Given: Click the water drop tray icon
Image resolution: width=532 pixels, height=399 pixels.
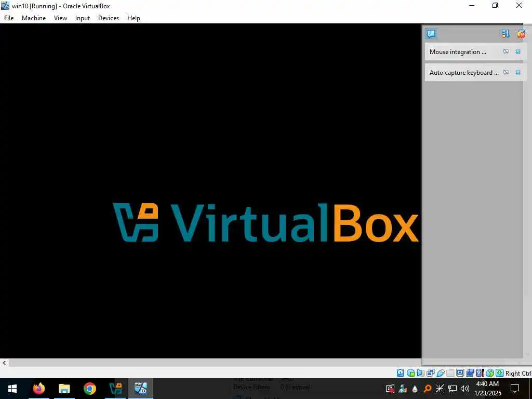Looking at the screenshot, I should click(x=415, y=389).
